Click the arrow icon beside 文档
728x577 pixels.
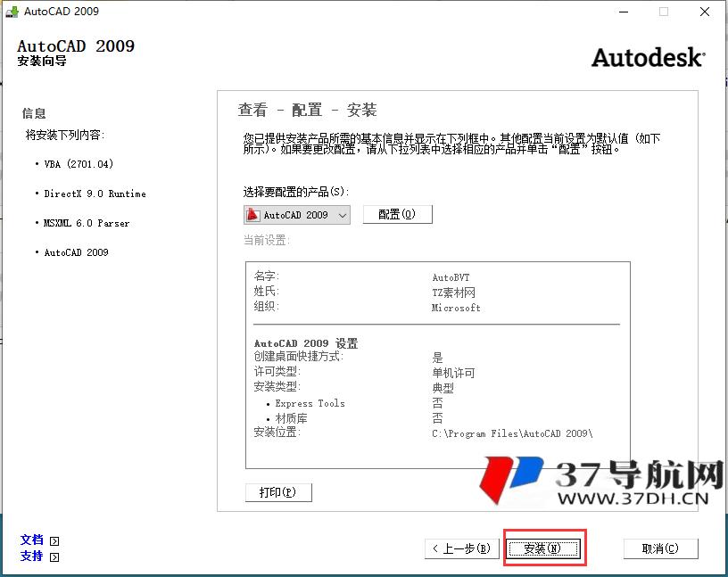[x=53, y=540]
